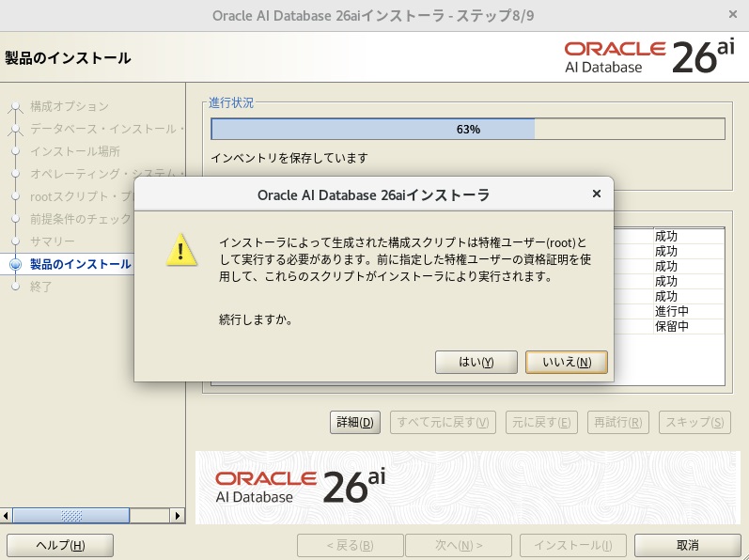Open the 詳細(D) details button
This screenshot has height=560, width=749.
355,422
